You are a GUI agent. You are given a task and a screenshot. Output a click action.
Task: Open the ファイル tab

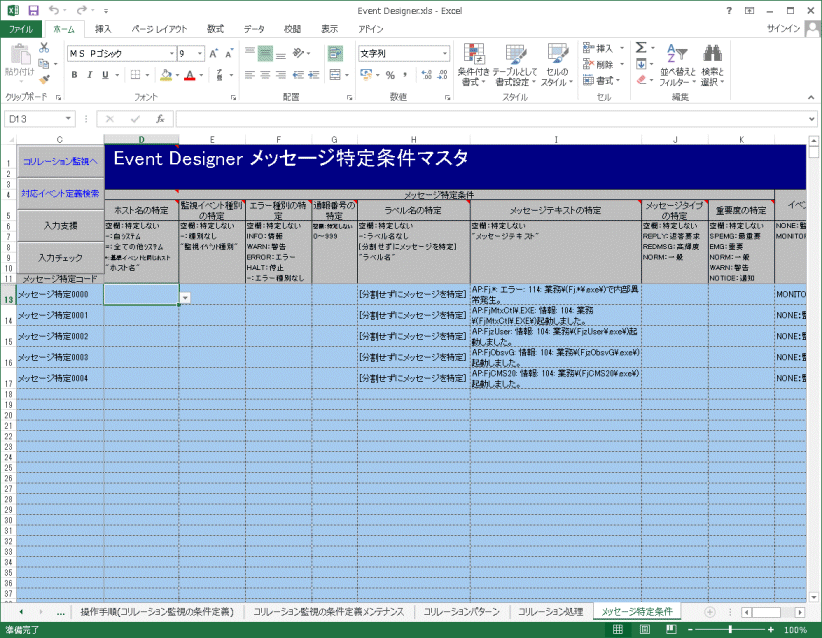coord(20,29)
